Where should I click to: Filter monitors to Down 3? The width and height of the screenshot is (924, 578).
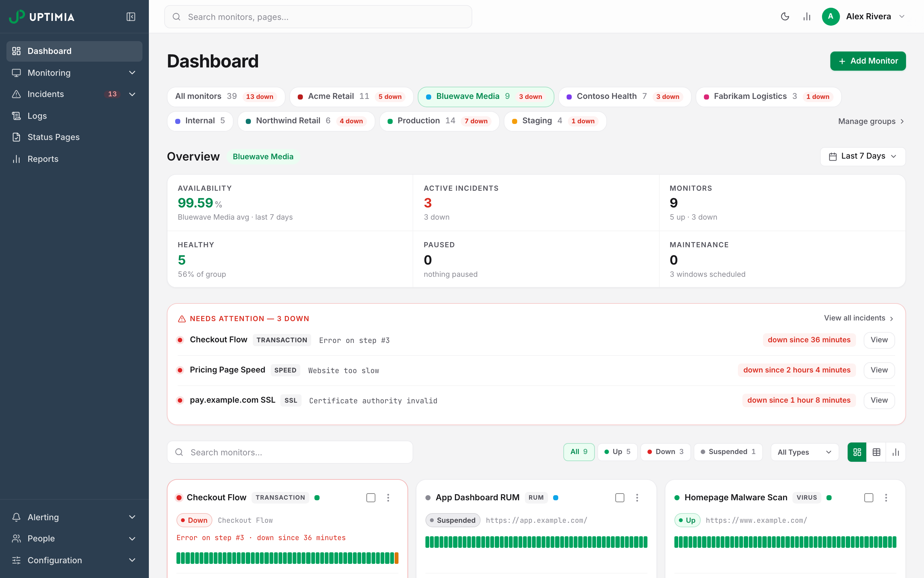[665, 452]
